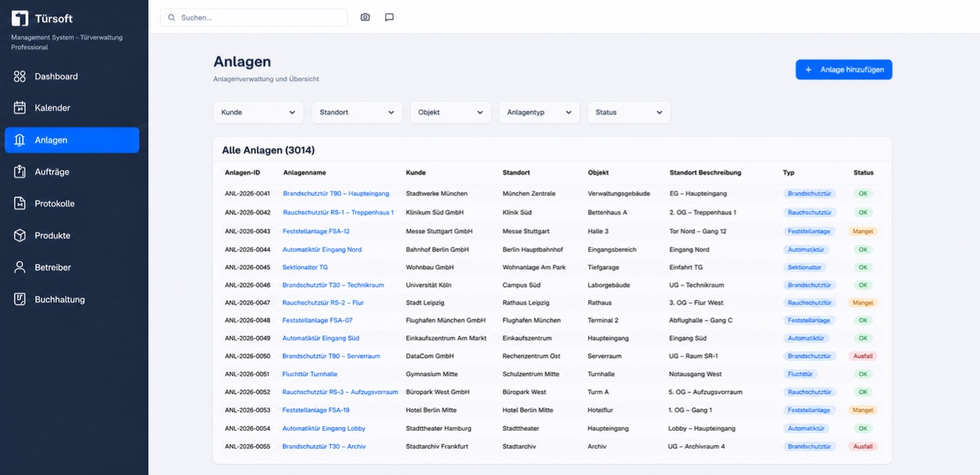This screenshot has height=475, width=980.
Task: Open Kalender from the sidebar
Action: point(72,108)
